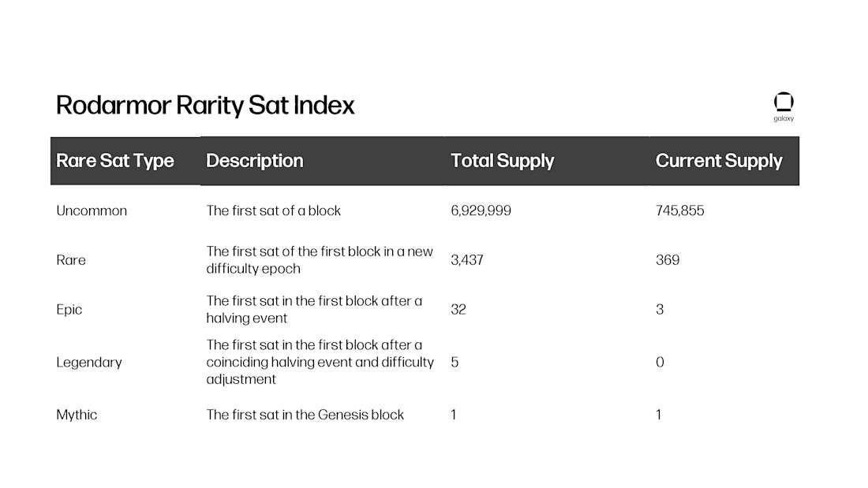Select Legendary current supply value 0
The width and height of the screenshot is (868, 488).
point(660,363)
